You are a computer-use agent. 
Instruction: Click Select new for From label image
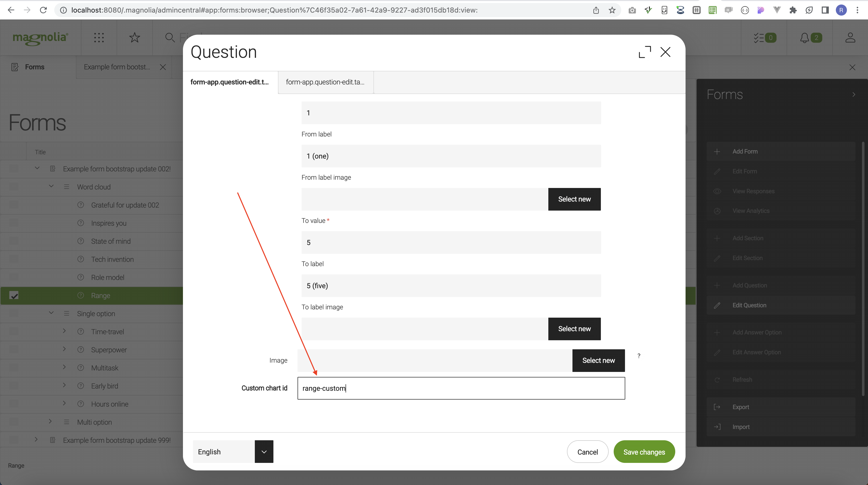point(574,199)
